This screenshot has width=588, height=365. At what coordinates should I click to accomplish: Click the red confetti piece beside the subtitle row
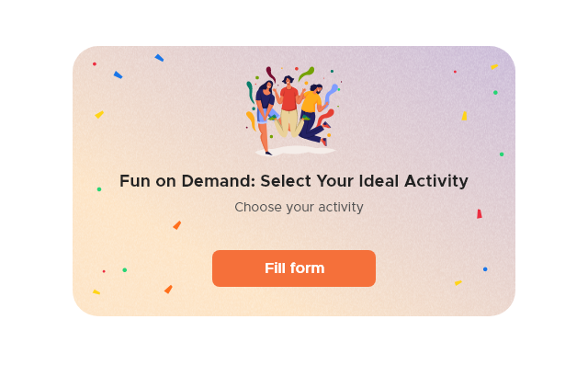[480, 214]
